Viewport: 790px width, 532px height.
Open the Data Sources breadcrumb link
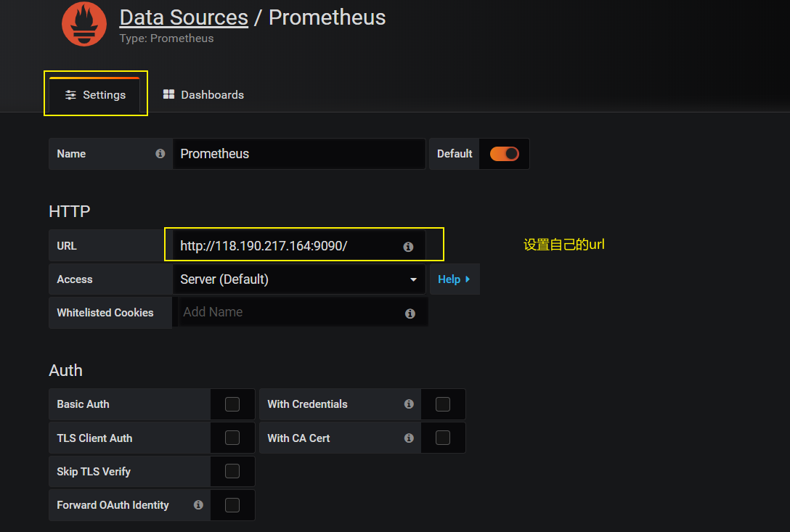click(x=184, y=17)
